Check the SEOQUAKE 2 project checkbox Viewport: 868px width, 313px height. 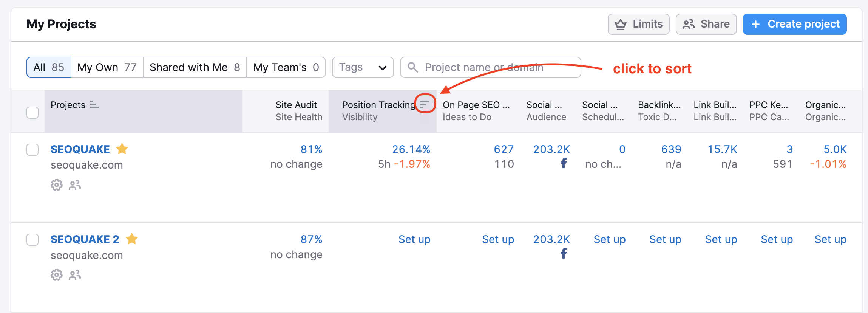point(32,239)
